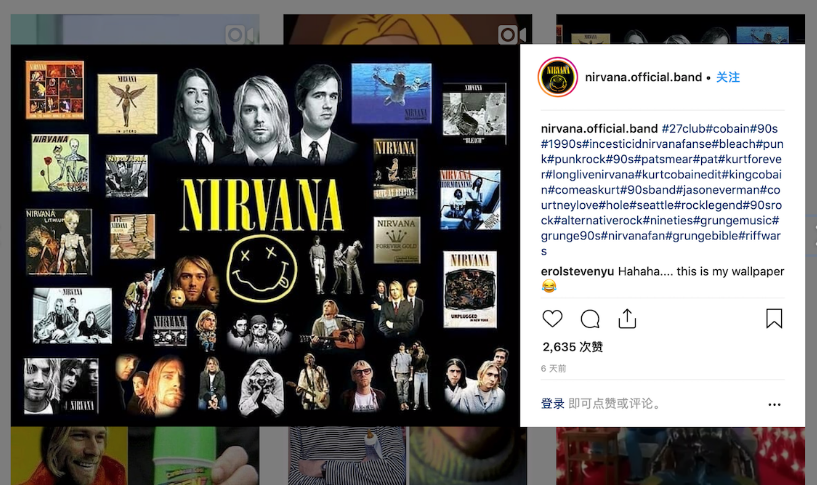
Task: Click the Nirvana collage post image
Action: tap(265, 235)
